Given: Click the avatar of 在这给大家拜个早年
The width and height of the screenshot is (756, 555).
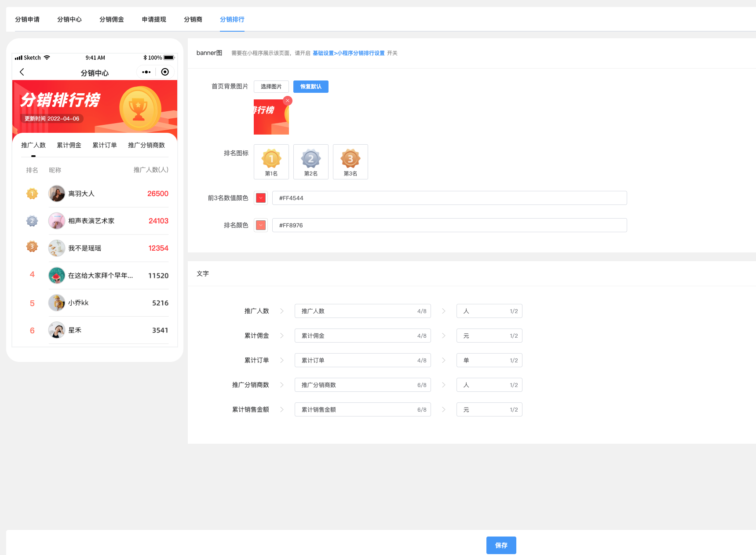Looking at the screenshot, I should tap(57, 275).
